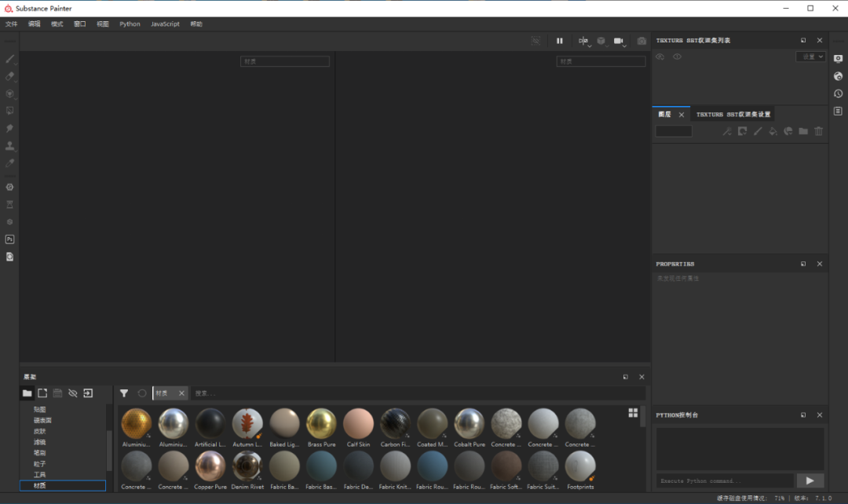Image resolution: width=848 pixels, height=504 pixels.
Task: Select the Clone stamp tool
Action: click(x=9, y=145)
